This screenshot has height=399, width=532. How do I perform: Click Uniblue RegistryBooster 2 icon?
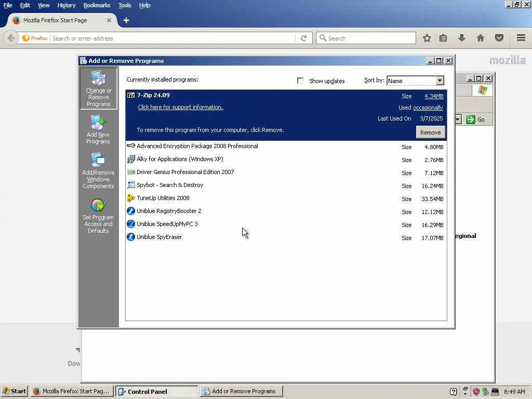pos(131,211)
